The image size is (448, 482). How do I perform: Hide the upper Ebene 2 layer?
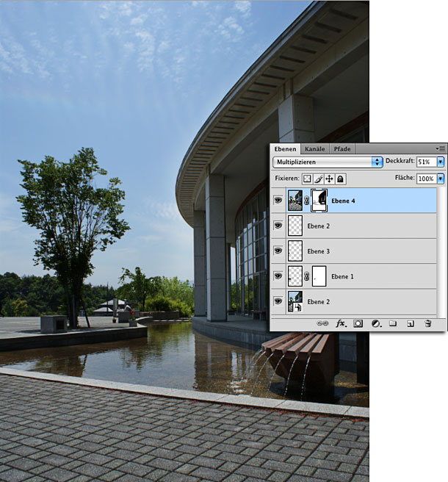[x=278, y=226]
